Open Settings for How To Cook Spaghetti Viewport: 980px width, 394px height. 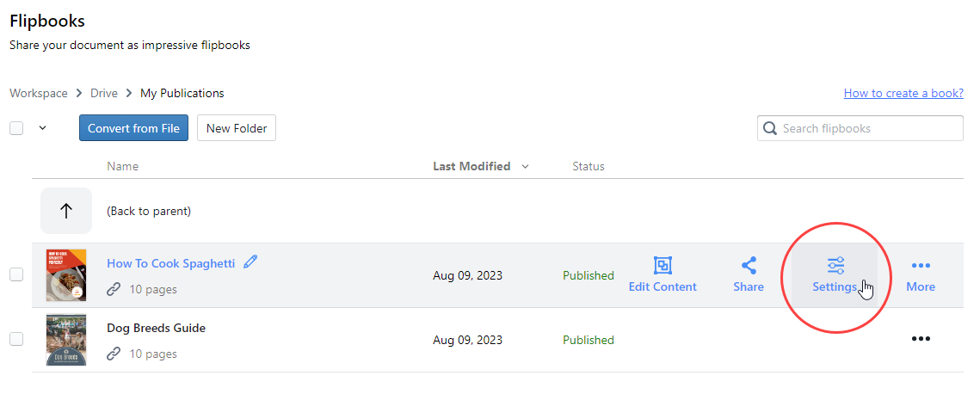[835, 274]
